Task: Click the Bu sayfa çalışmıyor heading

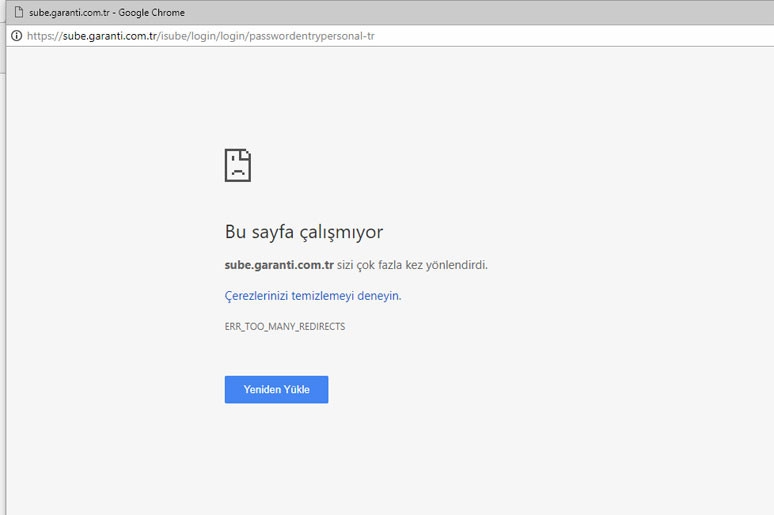Action: pos(304,232)
